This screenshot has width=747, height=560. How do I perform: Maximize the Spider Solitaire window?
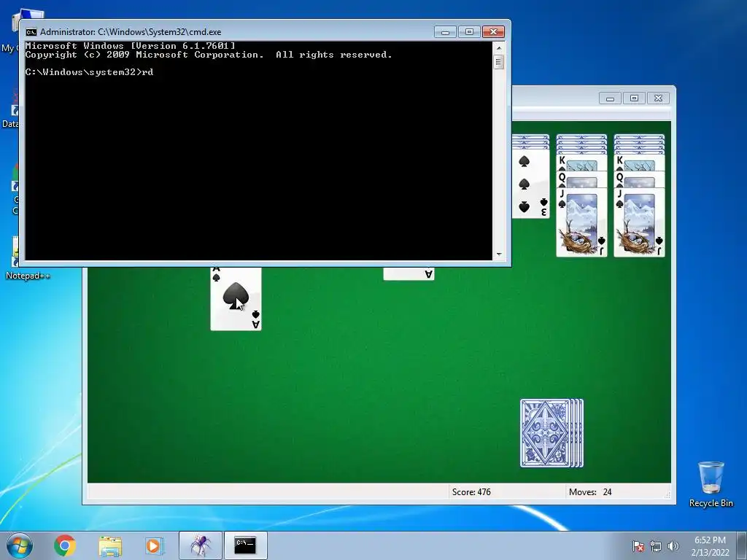click(x=634, y=98)
